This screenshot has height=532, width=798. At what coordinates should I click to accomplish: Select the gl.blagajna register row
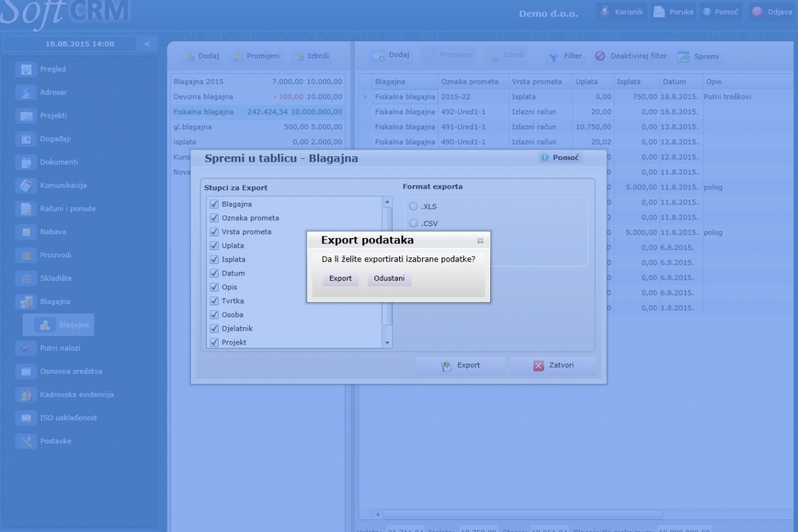coord(258,127)
